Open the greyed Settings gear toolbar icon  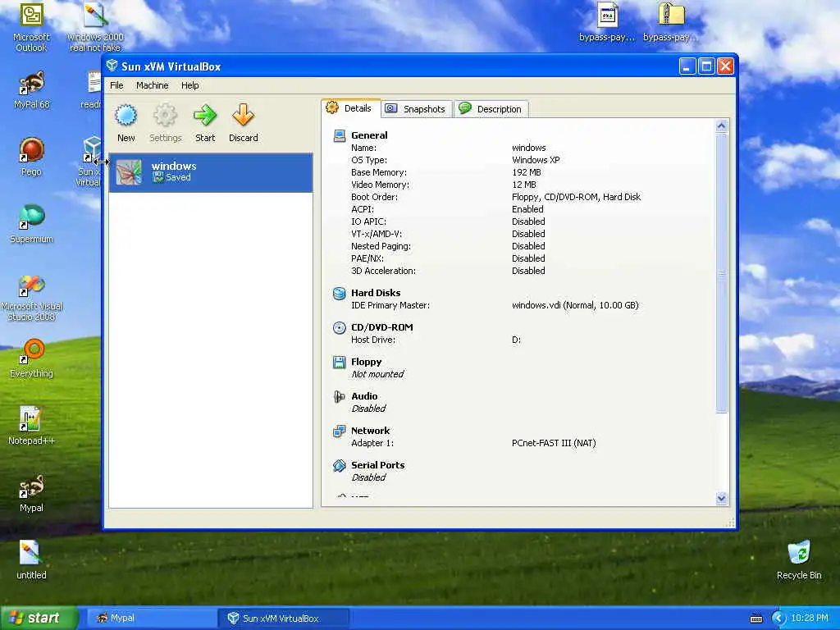click(x=165, y=115)
